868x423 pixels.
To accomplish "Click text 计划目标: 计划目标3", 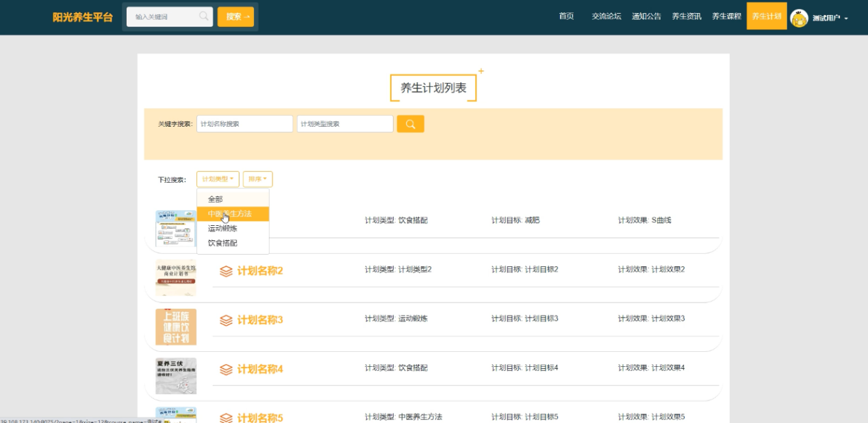I will [x=525, y=319].
